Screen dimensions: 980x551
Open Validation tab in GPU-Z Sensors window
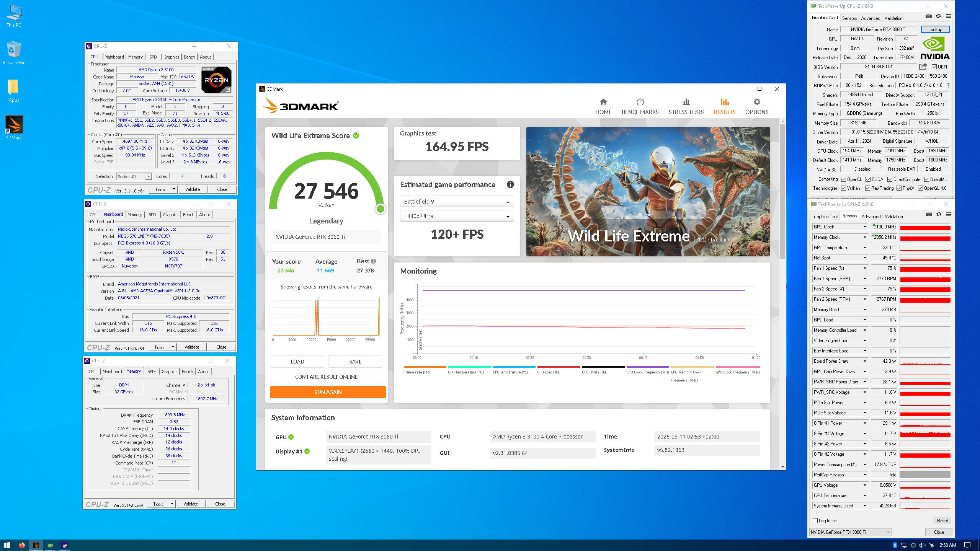tap(894, 216)
